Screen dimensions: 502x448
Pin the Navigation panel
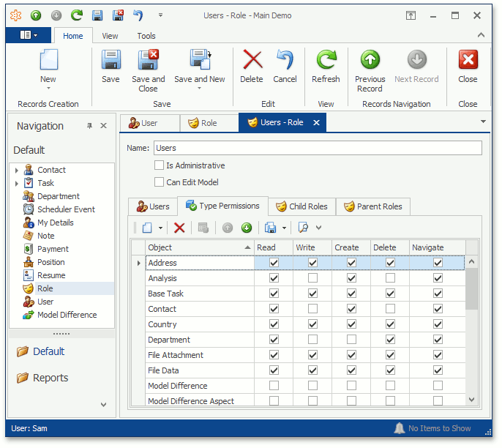[90, 126]
